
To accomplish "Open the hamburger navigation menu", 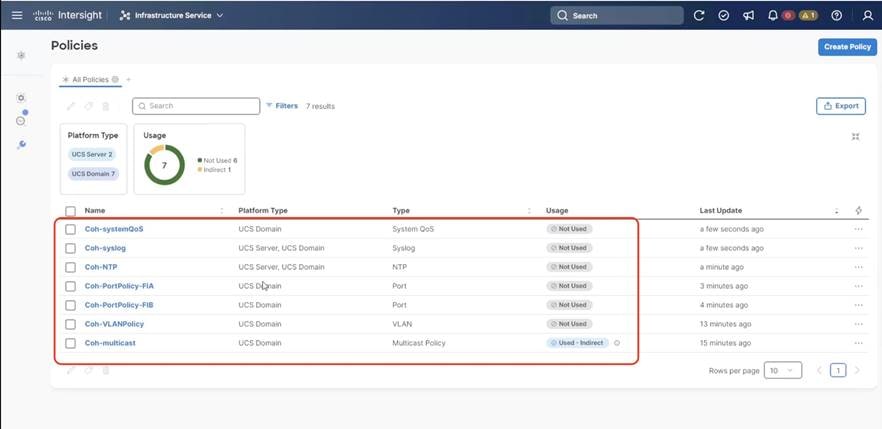I will click(x=17, y=15).
